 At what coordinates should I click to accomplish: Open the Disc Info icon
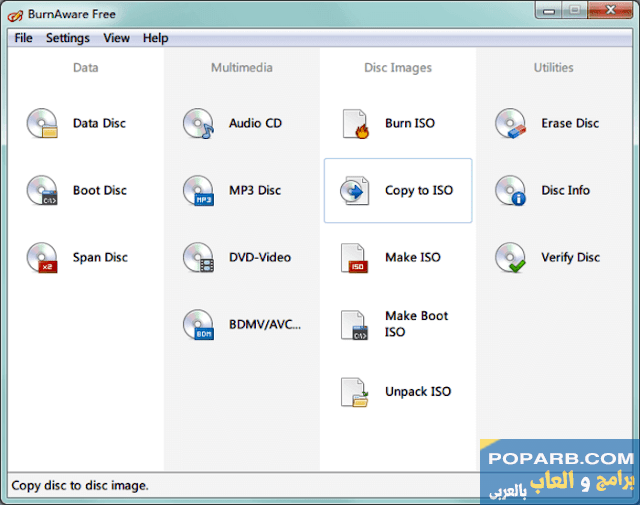[x=510, y=191]
